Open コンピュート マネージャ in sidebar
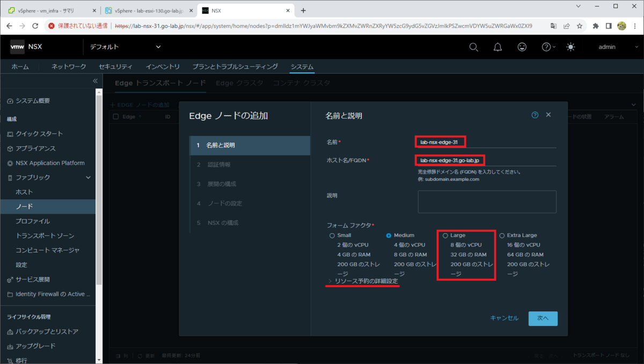Viewport: 644px width, 364px height. coord(48,250)
